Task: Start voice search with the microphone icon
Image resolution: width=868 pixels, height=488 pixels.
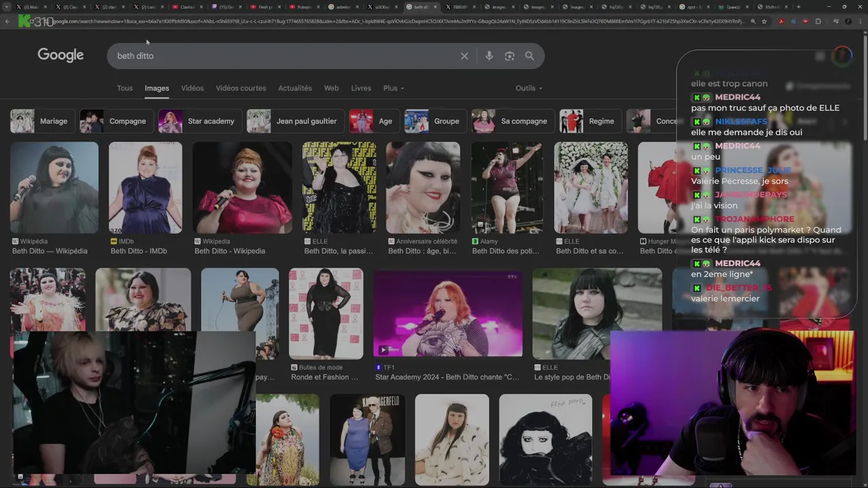Action: 489,56
